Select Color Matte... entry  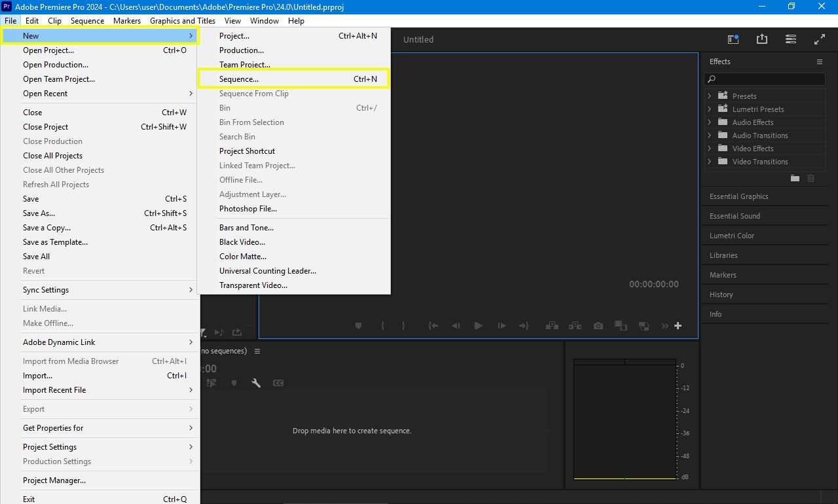click(294, 257)
